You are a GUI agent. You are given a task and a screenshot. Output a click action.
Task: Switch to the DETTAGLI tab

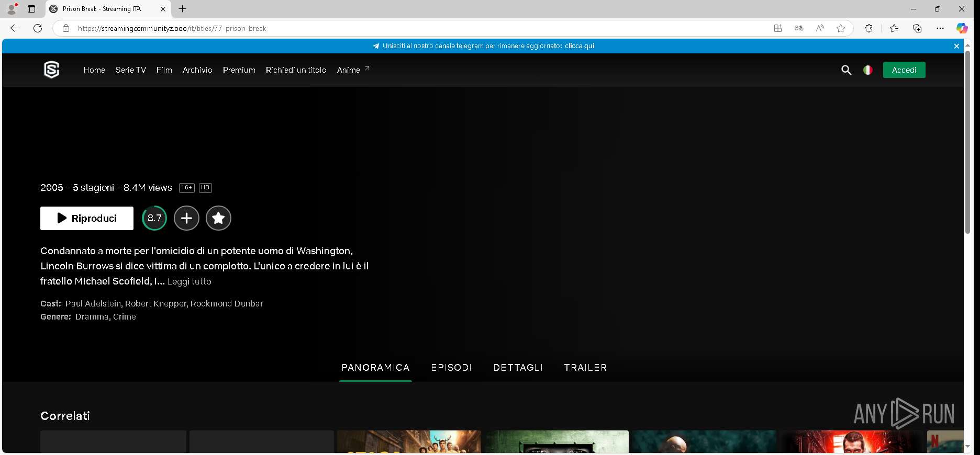coord(518,368)
